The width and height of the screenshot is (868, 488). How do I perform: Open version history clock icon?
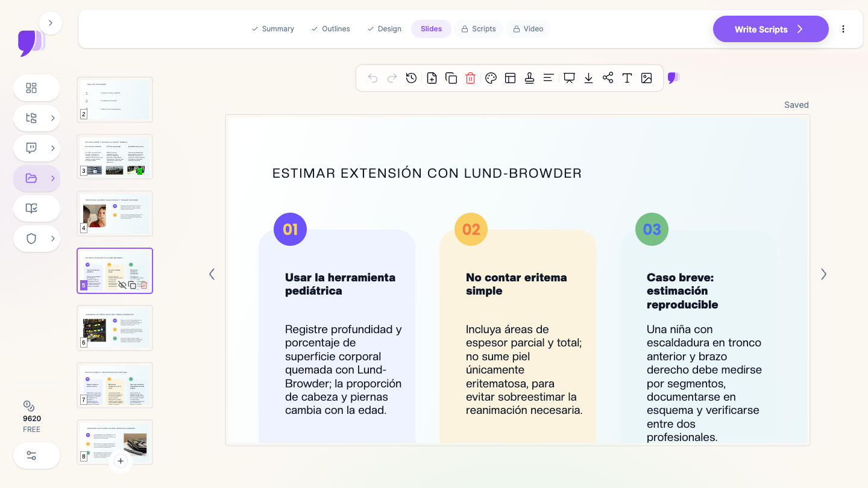click(x=411, y=78)
